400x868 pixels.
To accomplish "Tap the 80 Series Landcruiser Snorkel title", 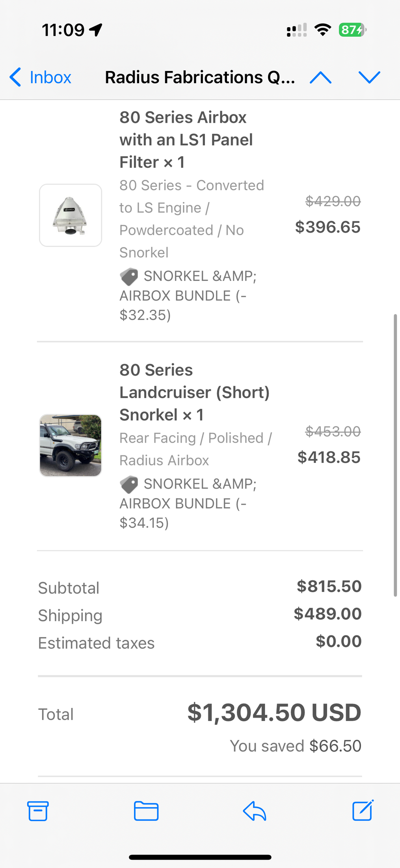I will click(194, 393).
